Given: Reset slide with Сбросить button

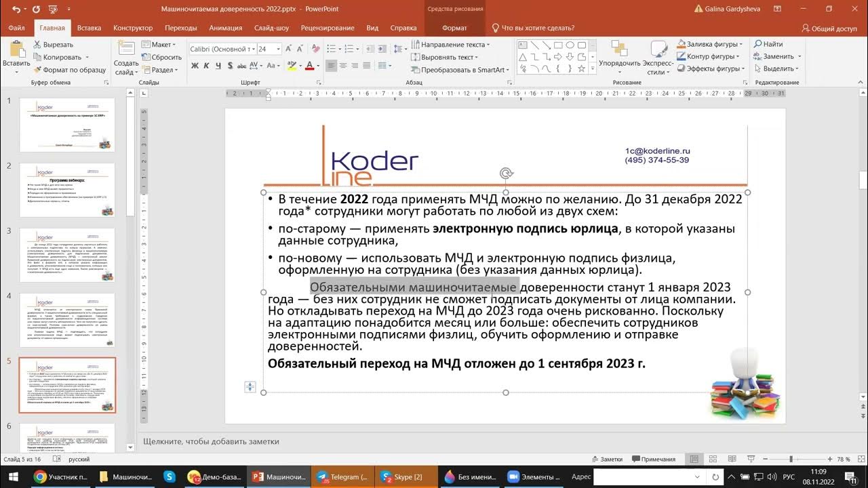Looking at the screenshot, I should click(161, 57).
